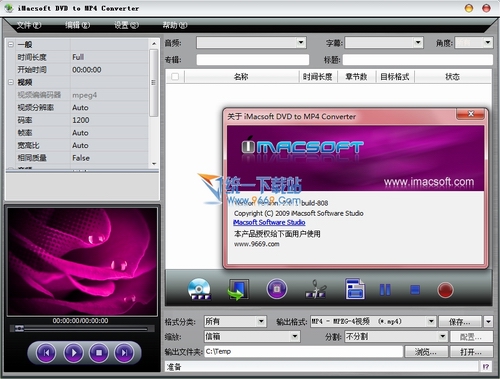Click the 相同质量 value False
Screen dimensions: 500x379
(x=81, y=158)
